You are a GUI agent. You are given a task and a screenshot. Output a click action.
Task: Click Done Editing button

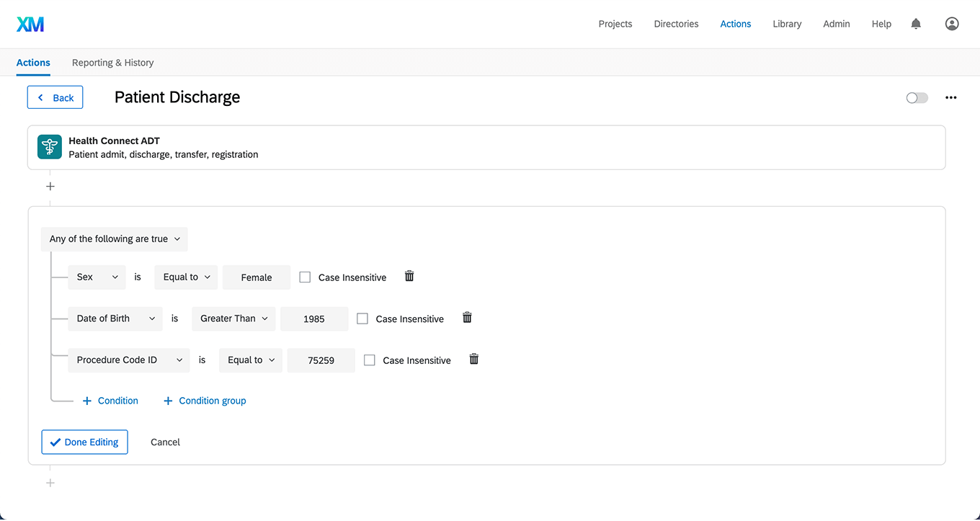pyautogui.click(x=84, y=442)
